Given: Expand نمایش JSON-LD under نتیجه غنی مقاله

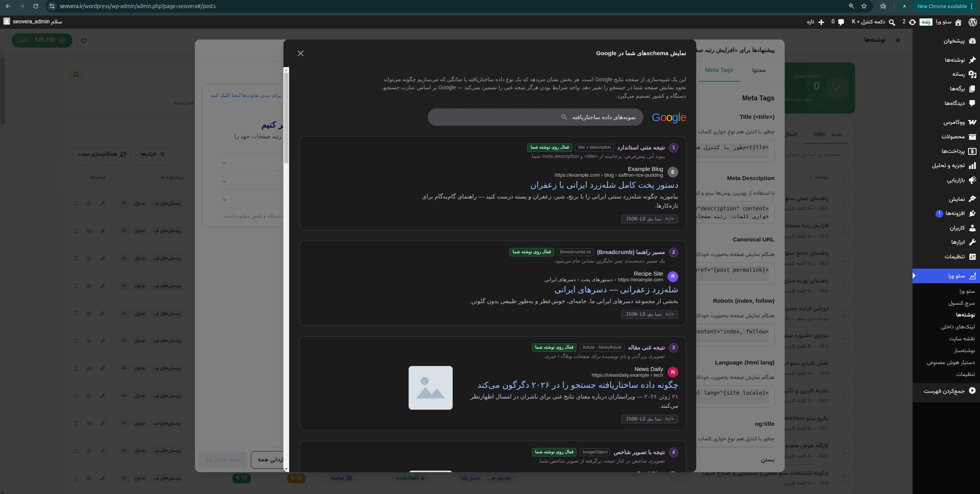Looking at the screenshot, I should tap(650, 419).
